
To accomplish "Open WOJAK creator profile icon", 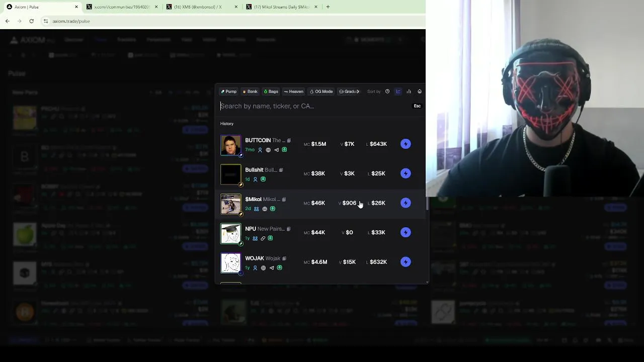I will pyautogui.click(x=255, y=268).
